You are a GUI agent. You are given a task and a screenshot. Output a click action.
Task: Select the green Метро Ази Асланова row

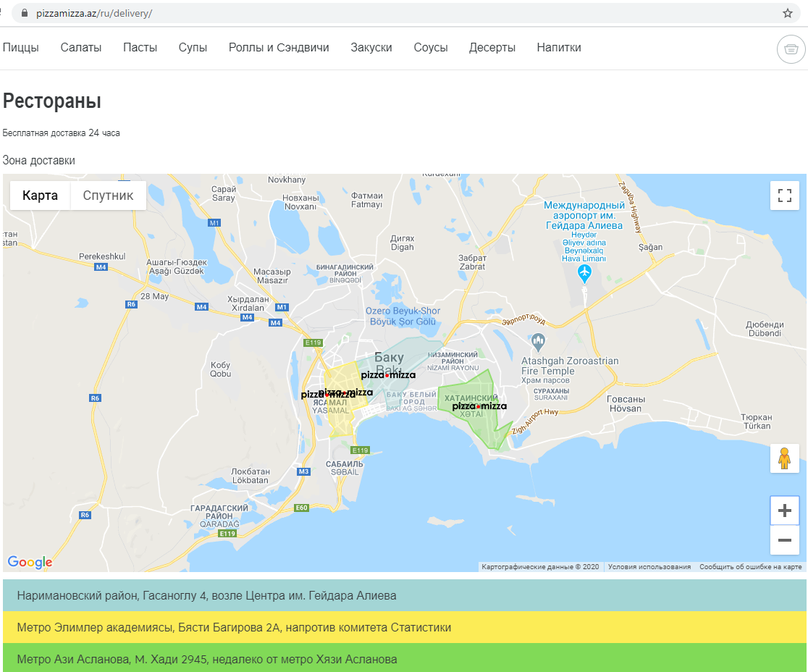405,658
